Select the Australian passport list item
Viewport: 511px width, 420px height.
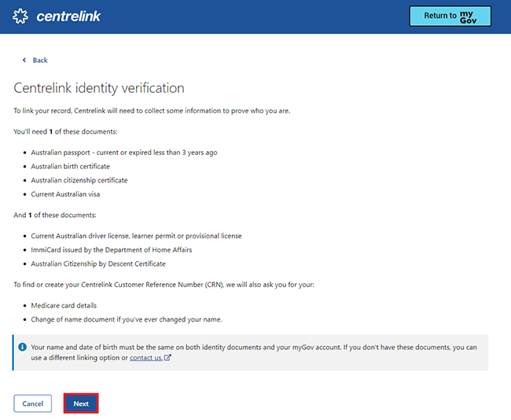click(x=124, y=153)
